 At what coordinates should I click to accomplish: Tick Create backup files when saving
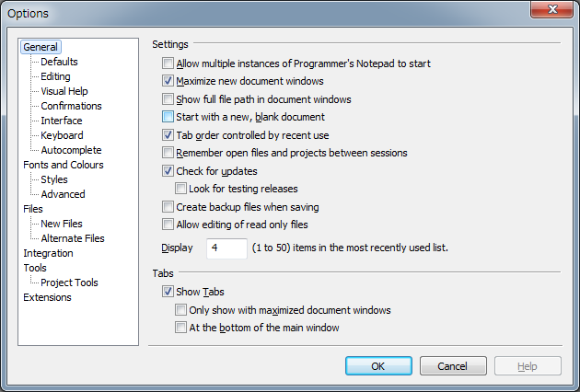(168, 207)
